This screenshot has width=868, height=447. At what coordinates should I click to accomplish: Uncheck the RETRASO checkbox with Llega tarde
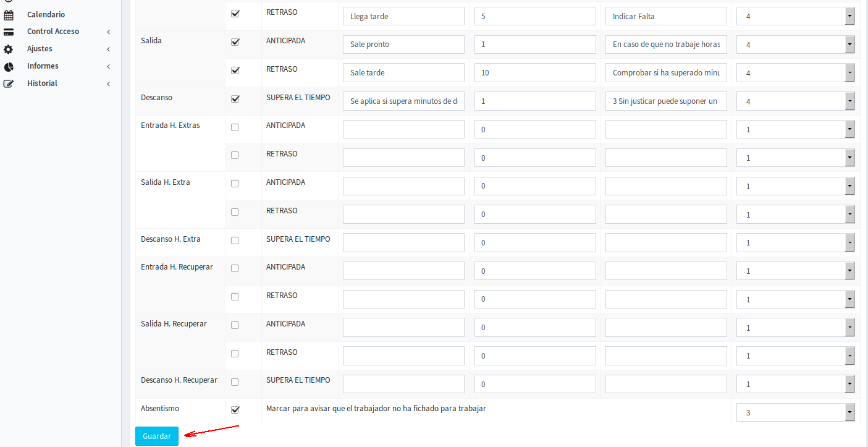235,14
